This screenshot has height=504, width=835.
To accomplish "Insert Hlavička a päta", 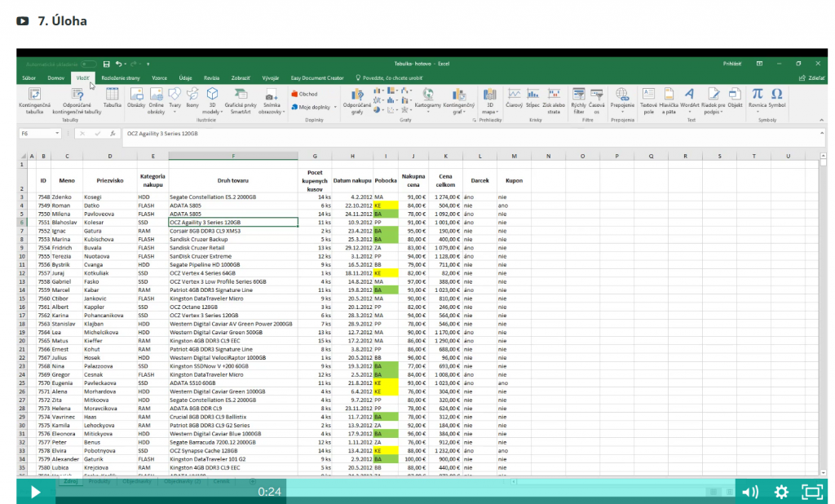I will [669, 100].
